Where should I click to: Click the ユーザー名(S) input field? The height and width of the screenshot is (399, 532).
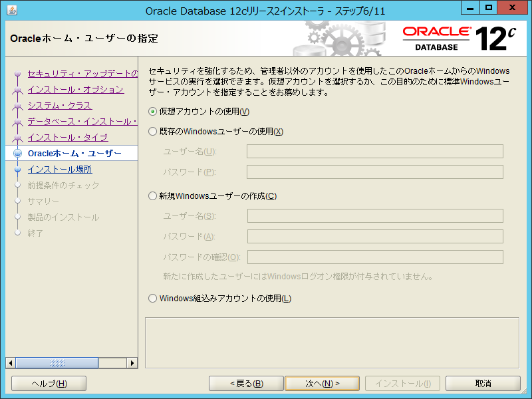click(x=375, y=215)
